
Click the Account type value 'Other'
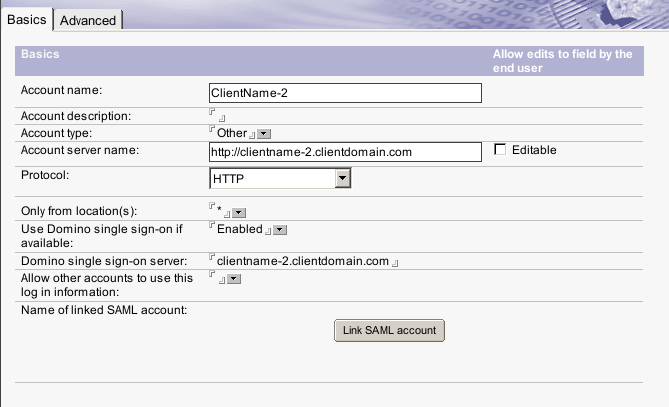(x=232, y=133)
